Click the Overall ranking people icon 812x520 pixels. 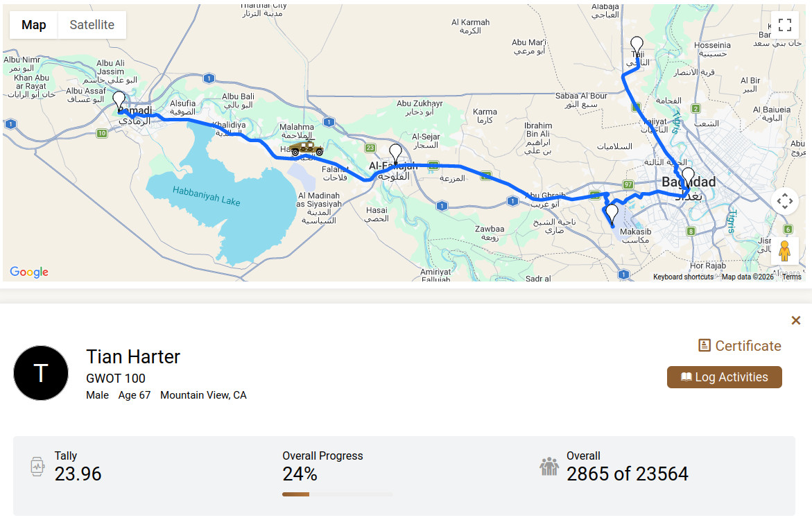pyautogui.click(x=548, y=467)
